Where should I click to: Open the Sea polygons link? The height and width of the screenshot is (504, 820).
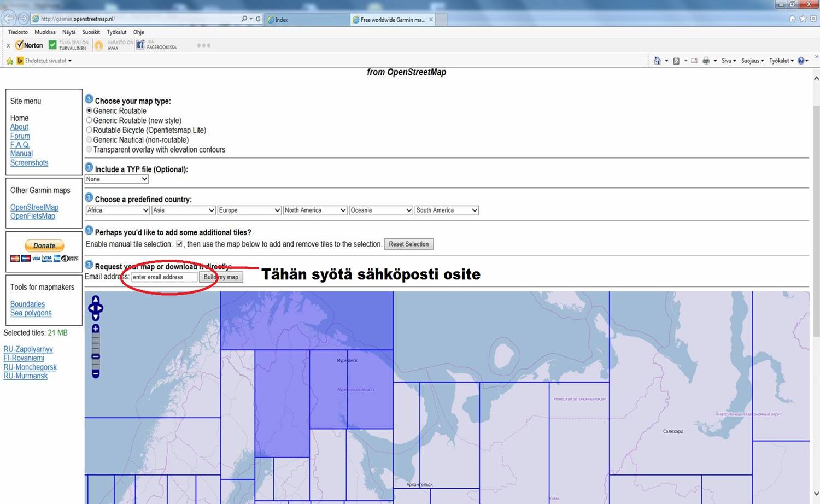click(31, 313)
